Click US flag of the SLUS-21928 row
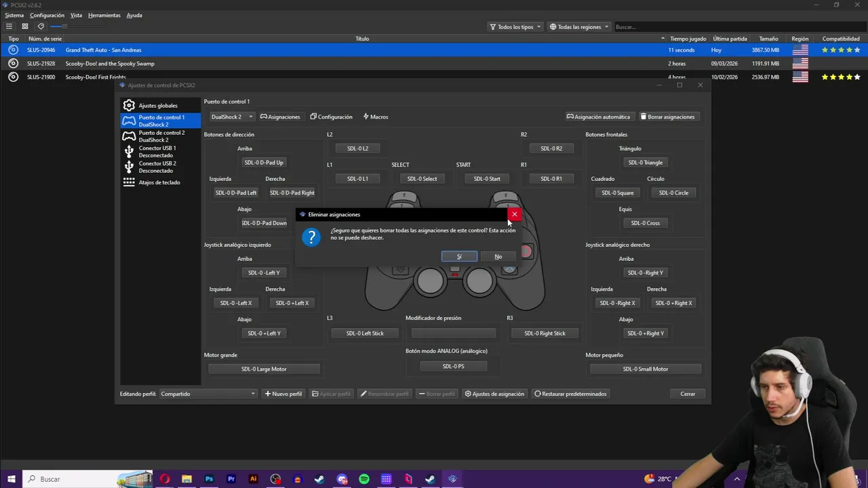 pos(800,64)
